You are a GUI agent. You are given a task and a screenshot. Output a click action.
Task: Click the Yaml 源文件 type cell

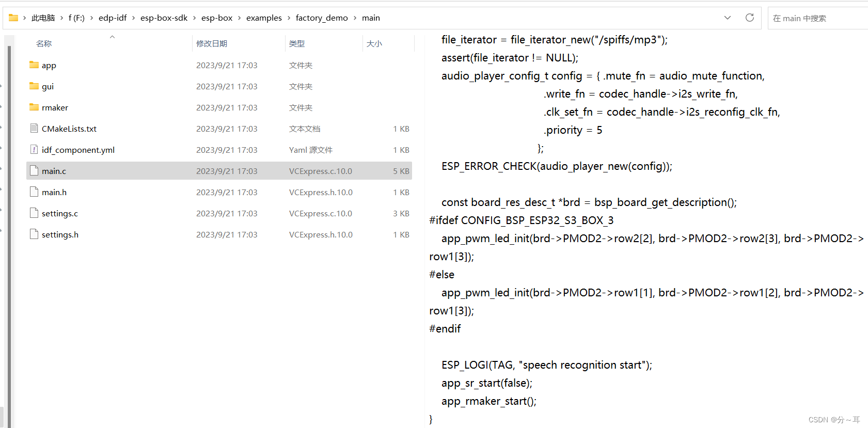pyautogui.click(x=311, y=150)
